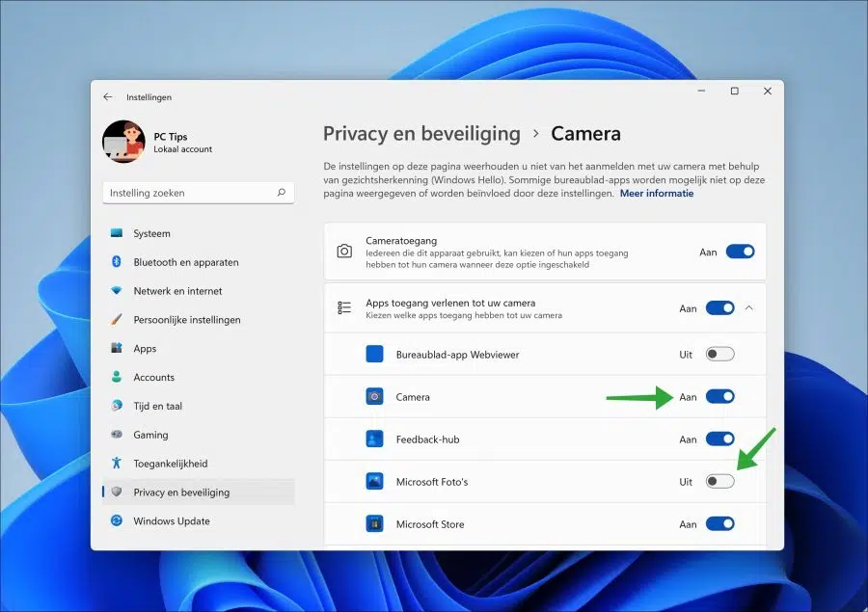Minimize the Instellingen window
Viewport: 868px width, 612px height.
pos(701,91)
